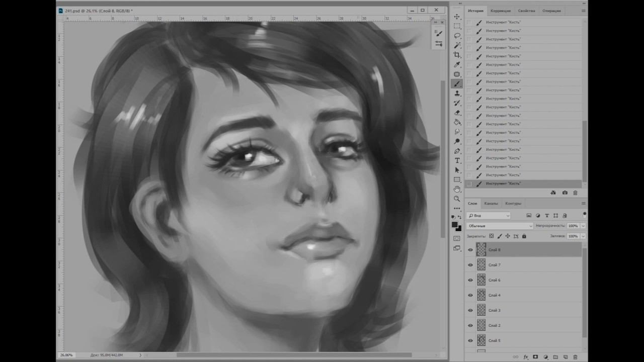Viewport: 644px width, 362px height.
Task: Select the Blur tool
Action: point(457,132)
